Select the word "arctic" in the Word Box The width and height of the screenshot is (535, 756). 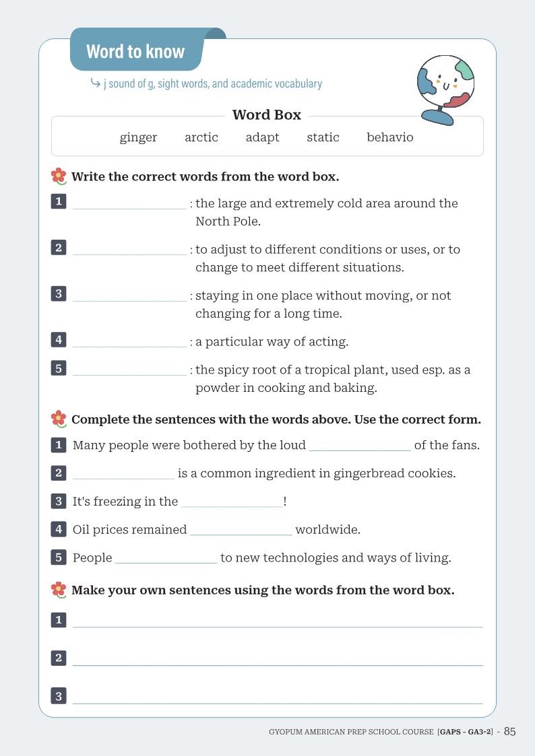201,137
